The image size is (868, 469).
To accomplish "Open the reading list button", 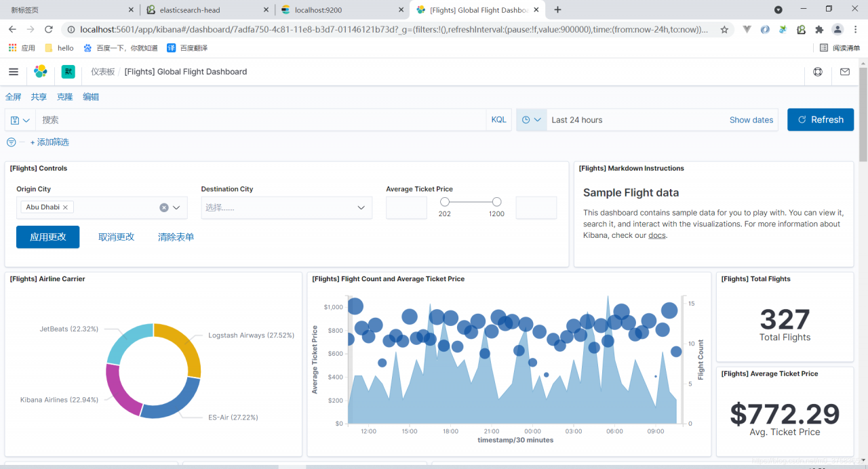I will click(x=840, y=48).
